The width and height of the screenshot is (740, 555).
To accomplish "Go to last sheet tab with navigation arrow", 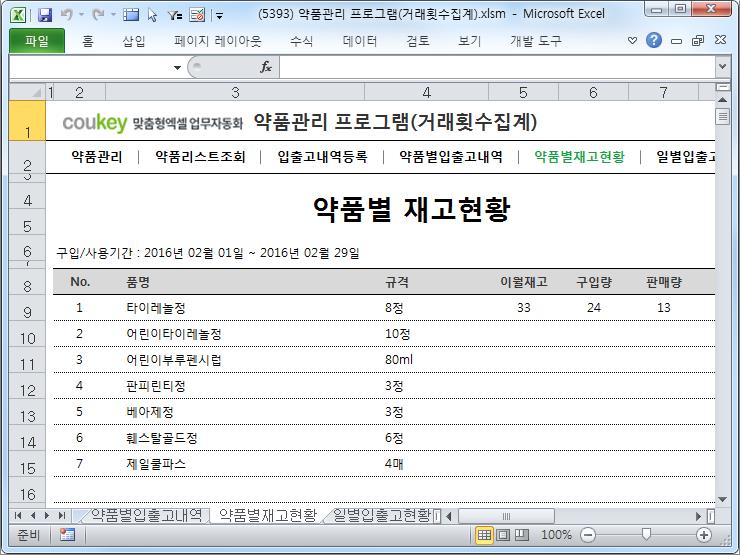I will pyautogui.click(x=61, y=515).
